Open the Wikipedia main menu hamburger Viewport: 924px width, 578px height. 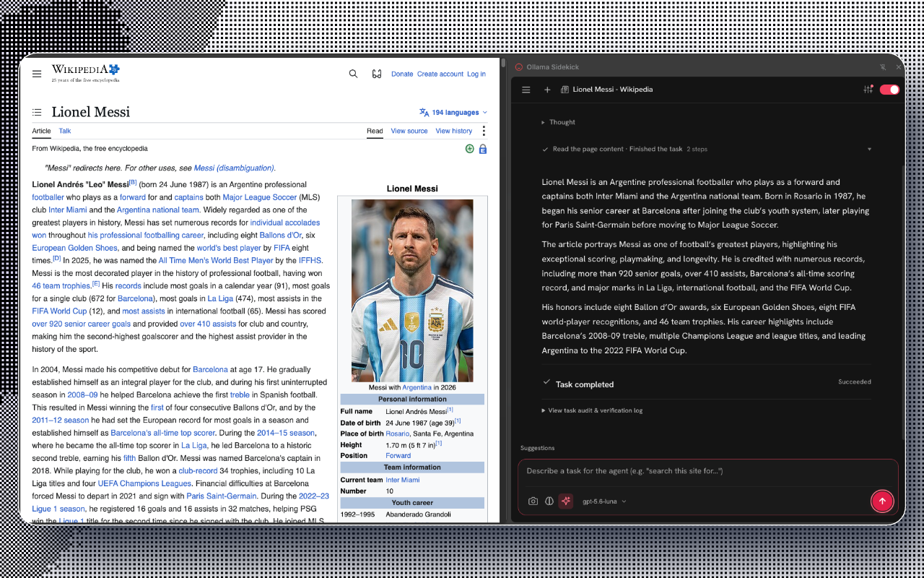pos(37,74)
